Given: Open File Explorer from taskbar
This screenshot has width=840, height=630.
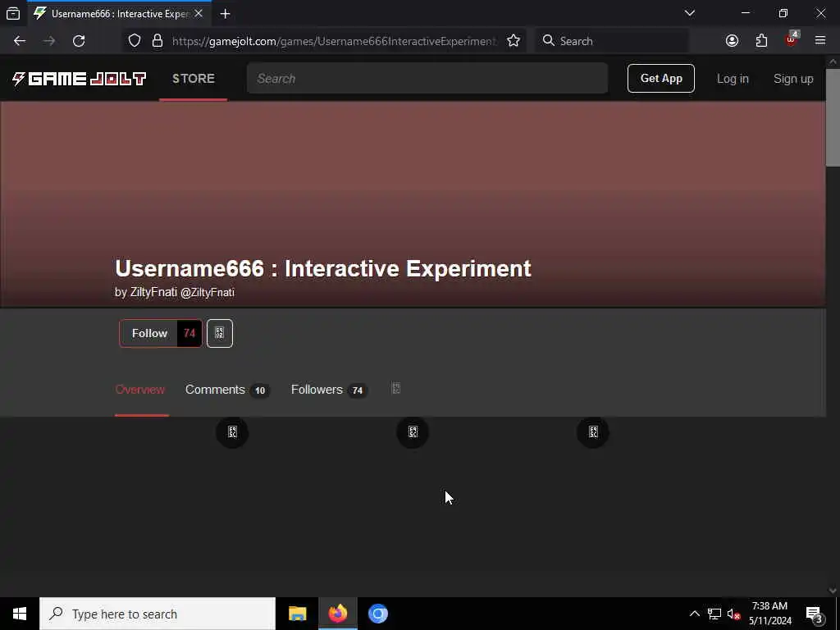Looking at the screenshot, I should pyautogui.click(x=297, y=614).
